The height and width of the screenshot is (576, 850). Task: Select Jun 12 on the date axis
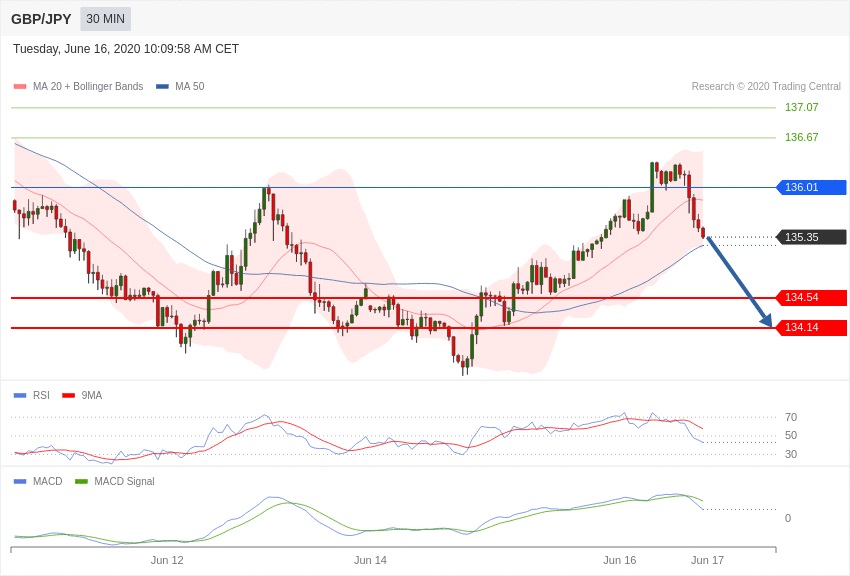[167, 560]
